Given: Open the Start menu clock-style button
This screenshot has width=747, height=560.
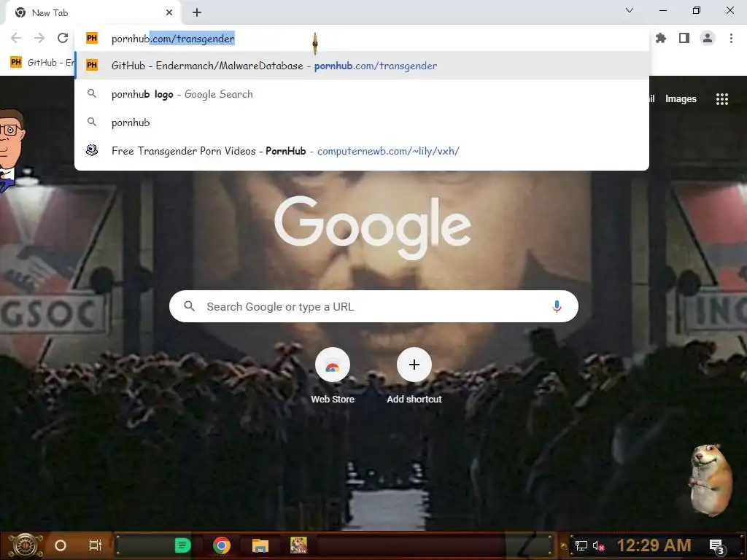Looking at the screenshot, I should 26,545.
